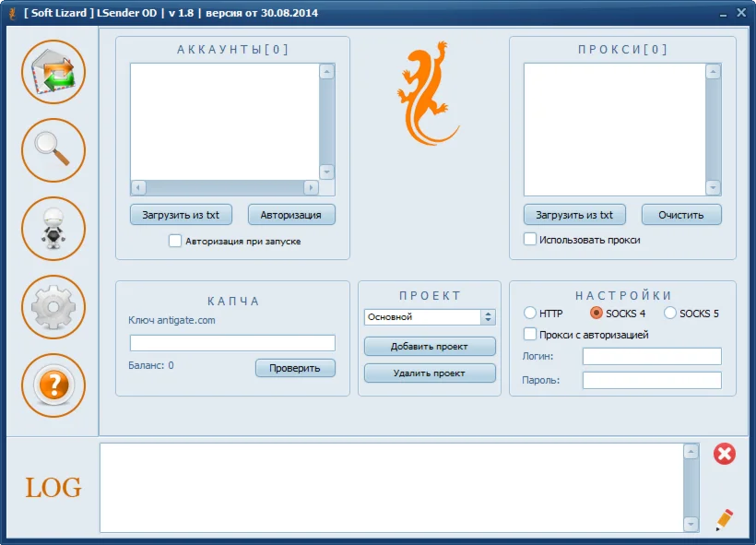Select the HTTP proxy type

pos(530,313)
